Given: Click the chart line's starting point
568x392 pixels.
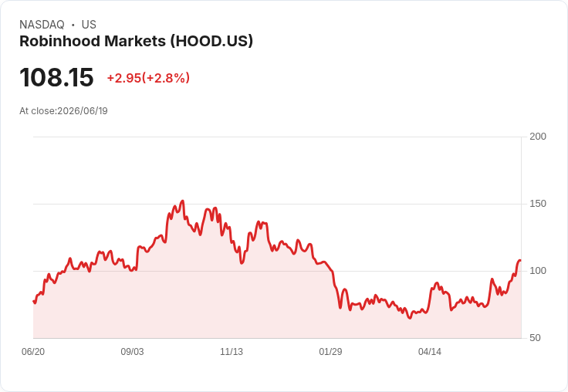Looking at the screenshot, I should point(34,301).
